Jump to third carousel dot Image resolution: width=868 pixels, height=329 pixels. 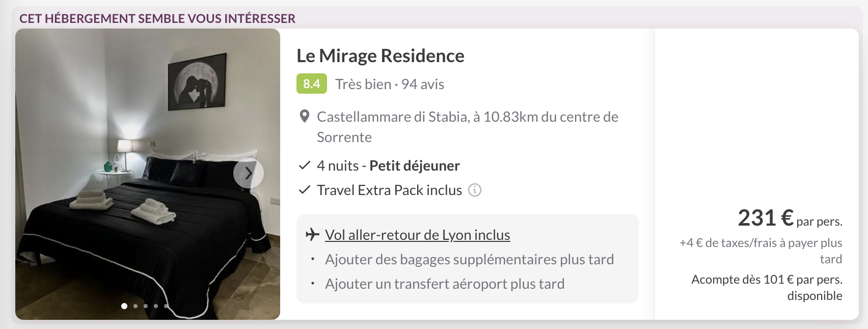[146, 306]
